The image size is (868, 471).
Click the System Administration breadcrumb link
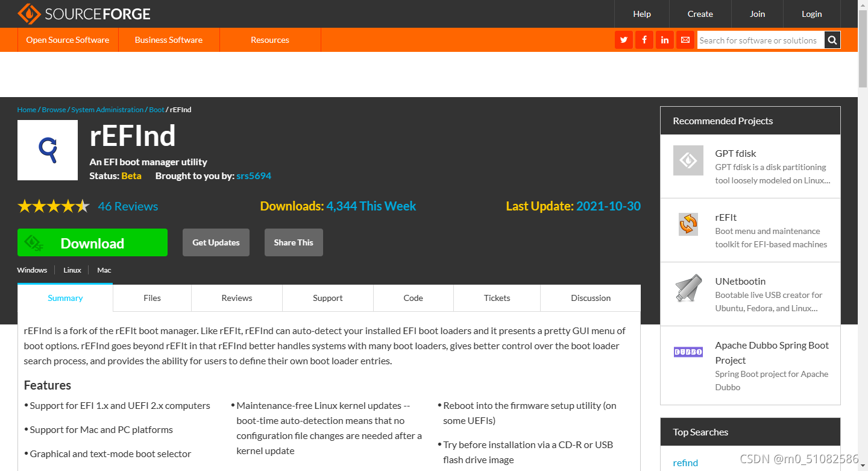[107, 110]
